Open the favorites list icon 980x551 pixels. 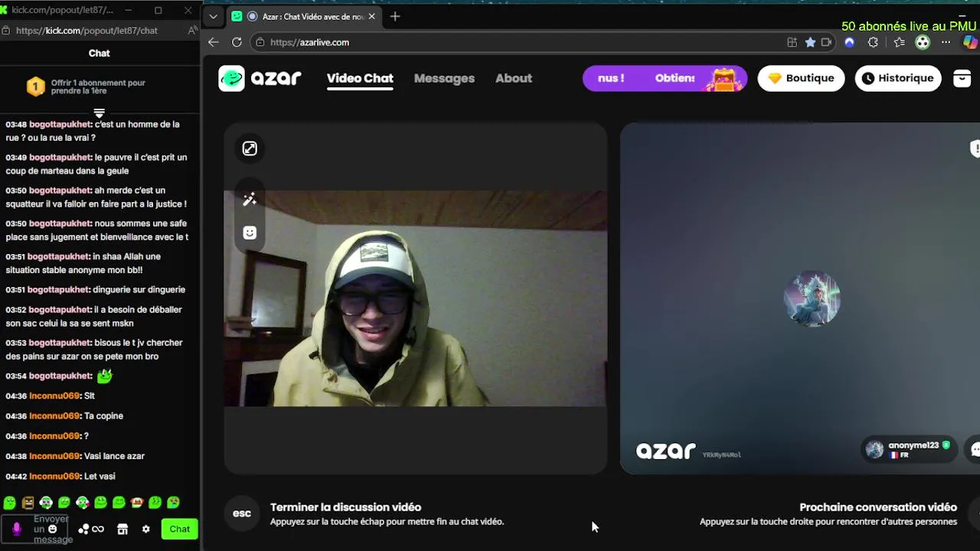pos(899,42)
